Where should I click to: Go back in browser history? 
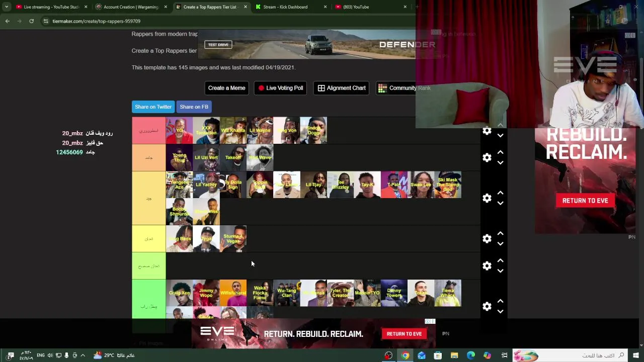(x=8, y=21)
